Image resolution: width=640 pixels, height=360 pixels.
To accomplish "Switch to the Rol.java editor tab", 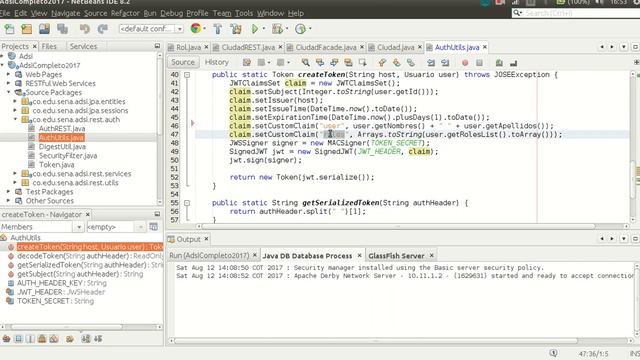I will point(189,47).
